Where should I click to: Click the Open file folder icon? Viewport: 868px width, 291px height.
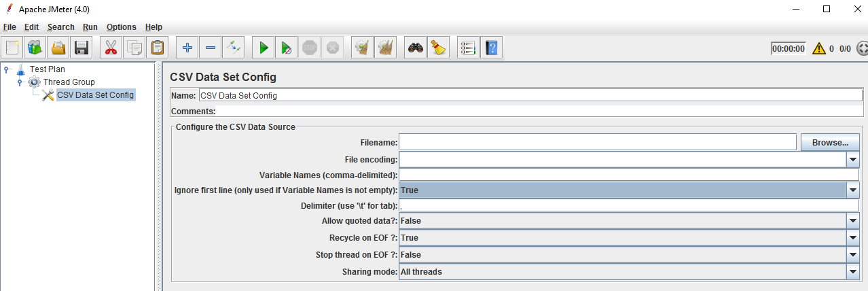[58, 48]
